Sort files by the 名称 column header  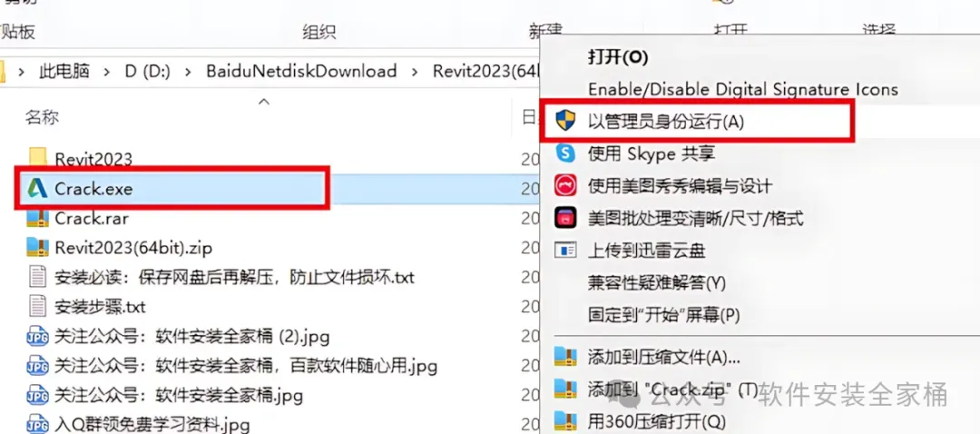point(42,117)
